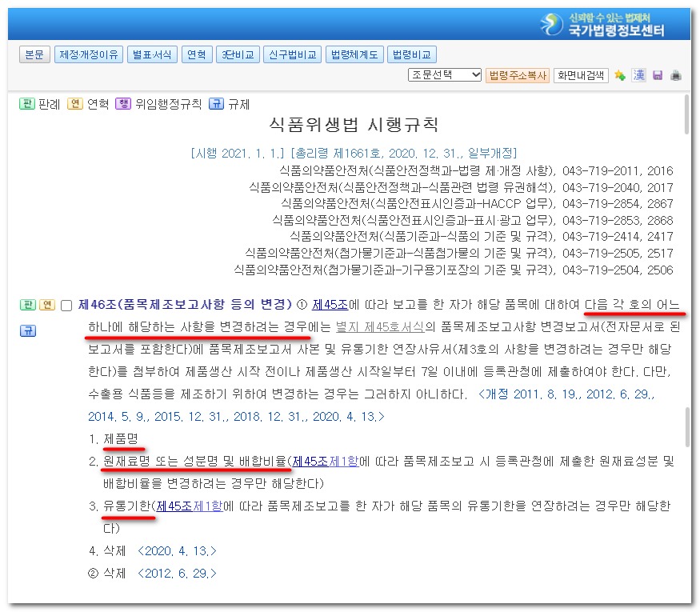Open the 법령체계도 tab

354,54
